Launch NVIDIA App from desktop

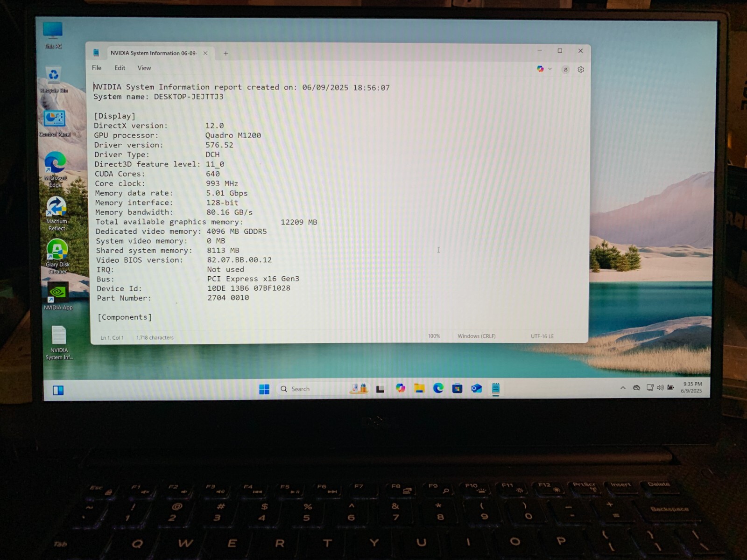point(58,296)
